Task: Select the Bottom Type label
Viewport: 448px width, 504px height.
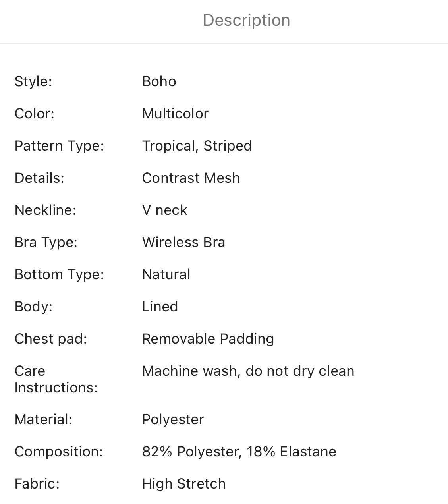Action: click(59, 274)
